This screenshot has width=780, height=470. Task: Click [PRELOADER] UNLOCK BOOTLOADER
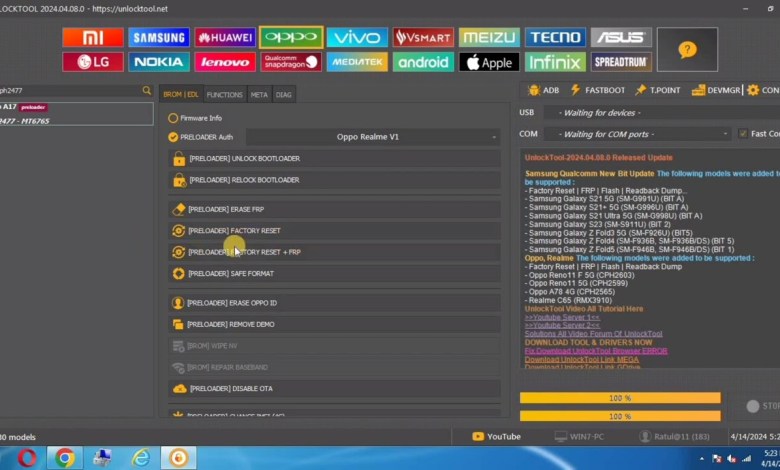[334, 159]
